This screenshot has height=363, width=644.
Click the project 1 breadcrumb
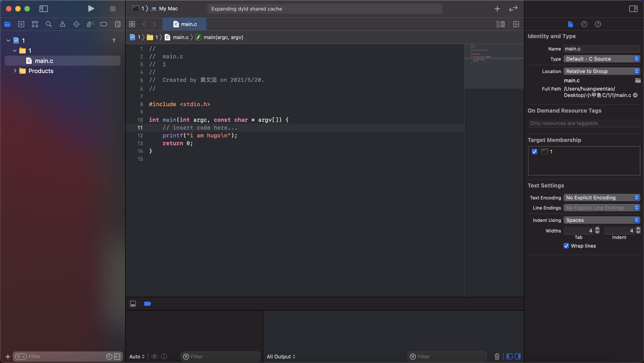click(x=135, y=37)
